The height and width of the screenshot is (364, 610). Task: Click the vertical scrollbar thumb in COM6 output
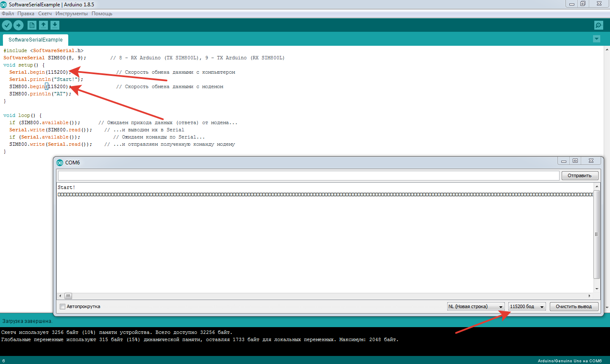click(x=596, y=234)
